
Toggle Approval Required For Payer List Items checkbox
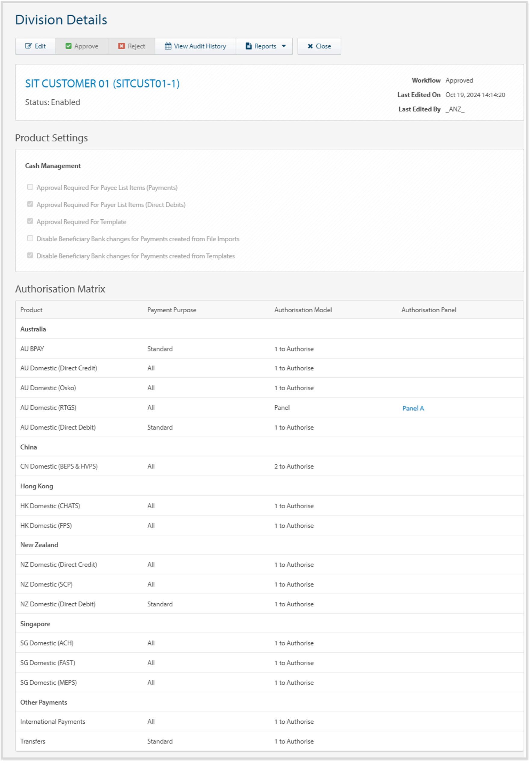click(30, 204)
